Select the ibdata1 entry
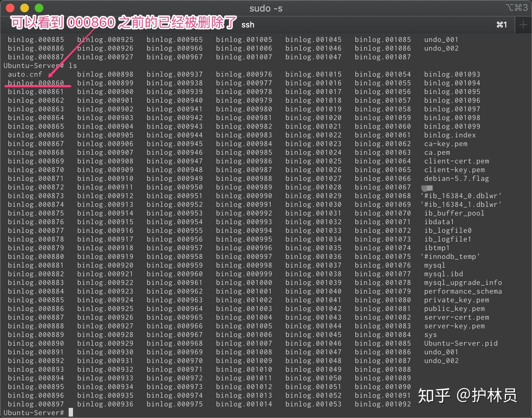 click(x=439, y=222)
